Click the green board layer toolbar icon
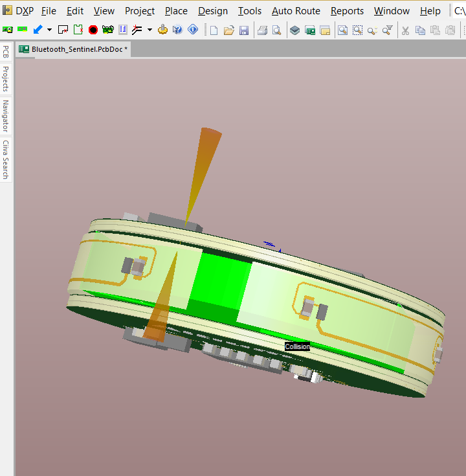 tap(23, 29)
